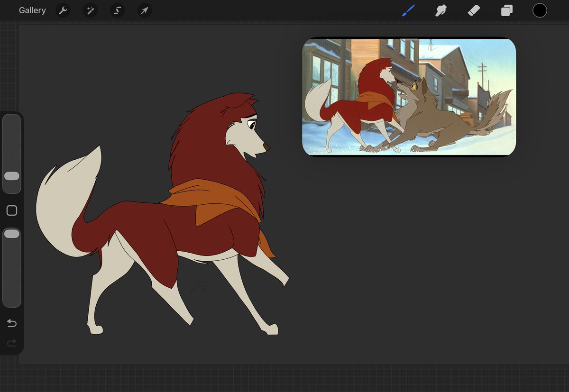Click the brush size slider handle

[x=12, y=176]
